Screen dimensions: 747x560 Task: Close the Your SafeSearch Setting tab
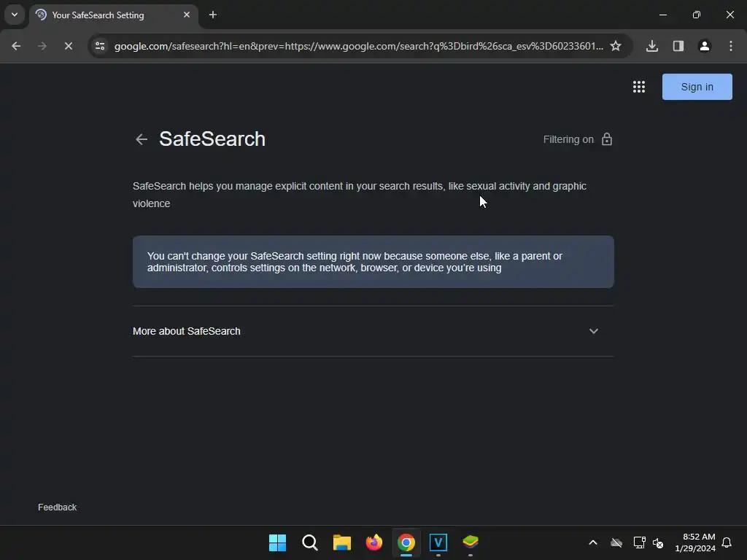click(187, 15)
